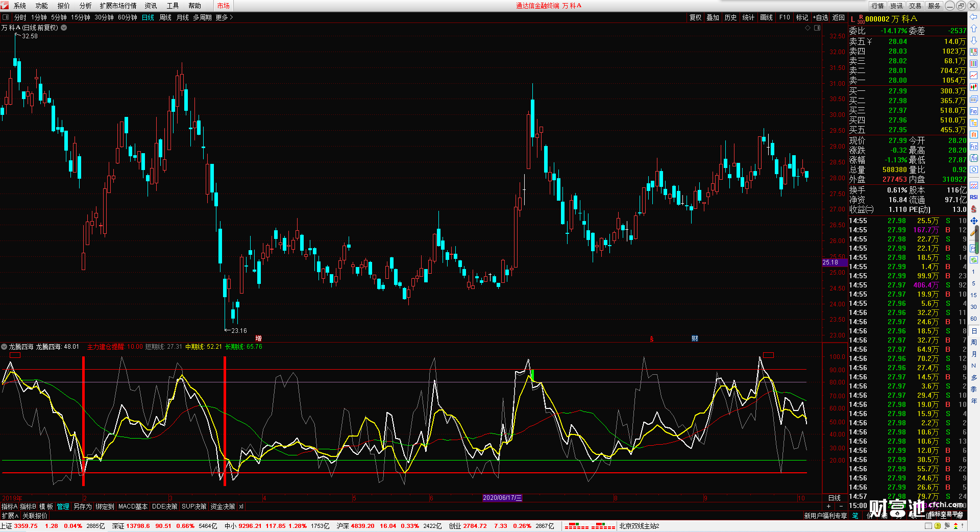Click the quote list with clock icon
This screenshot has height=532, width=980.
[x=974, y=52]
